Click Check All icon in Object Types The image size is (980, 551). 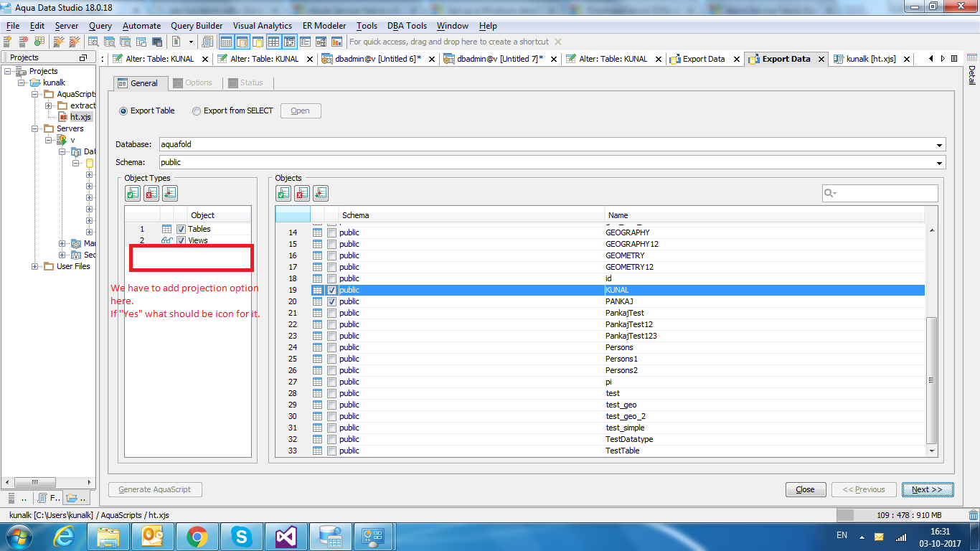click(133, 193)
